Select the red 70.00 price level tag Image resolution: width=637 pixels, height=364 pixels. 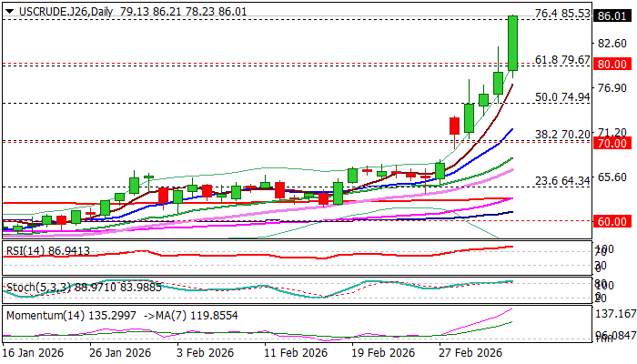[x=607, y=144]
